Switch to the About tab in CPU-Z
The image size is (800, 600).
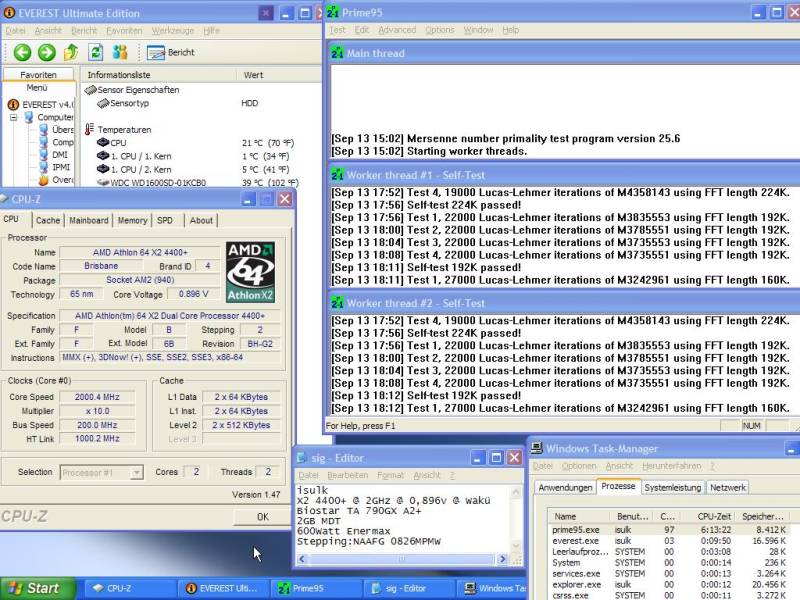[201, 220]
